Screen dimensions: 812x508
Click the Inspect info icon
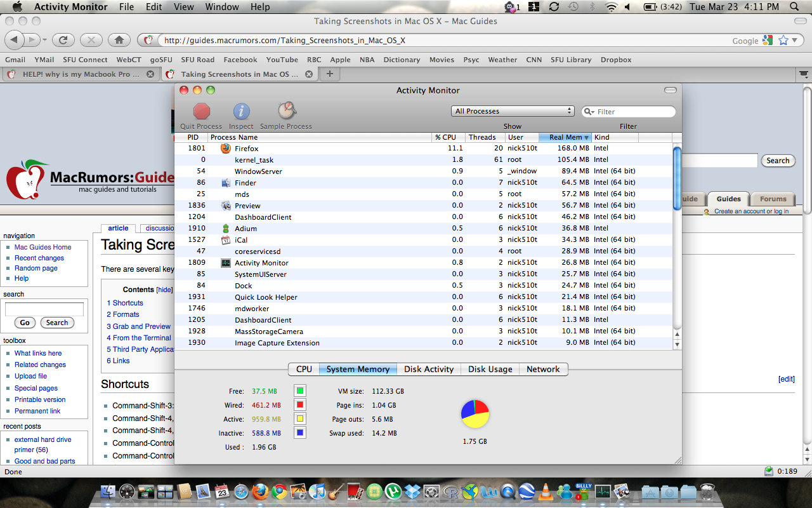(241, 111)
